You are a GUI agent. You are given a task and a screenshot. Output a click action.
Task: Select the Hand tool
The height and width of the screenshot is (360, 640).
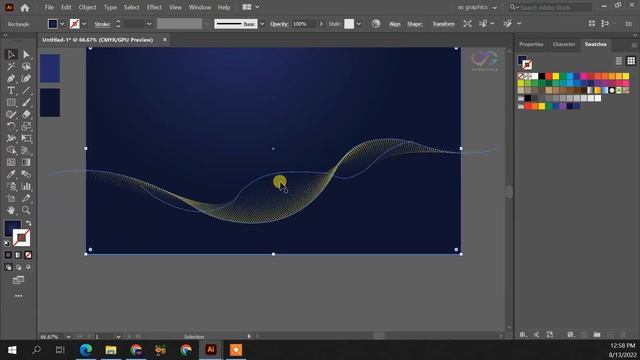coord(11,210)
